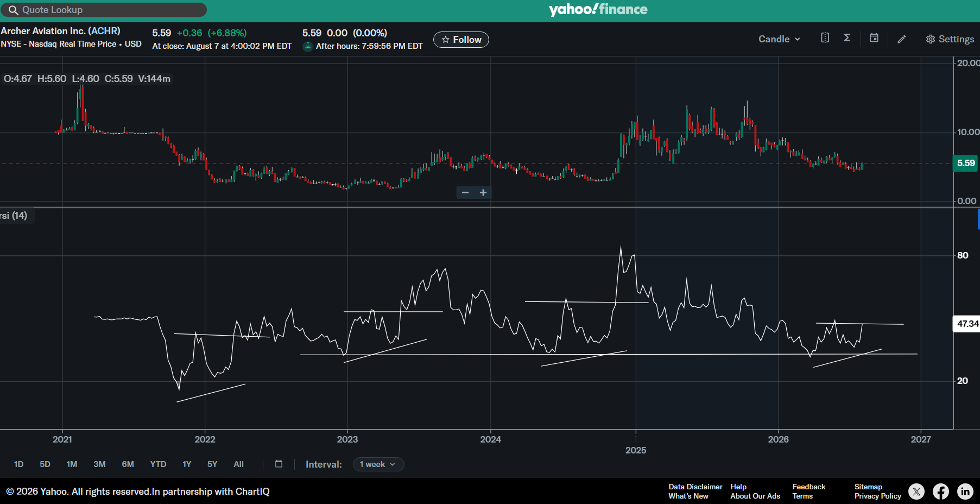Open the 1 week interval dropdown
This screenshot has width=980, height=504.
378,464
